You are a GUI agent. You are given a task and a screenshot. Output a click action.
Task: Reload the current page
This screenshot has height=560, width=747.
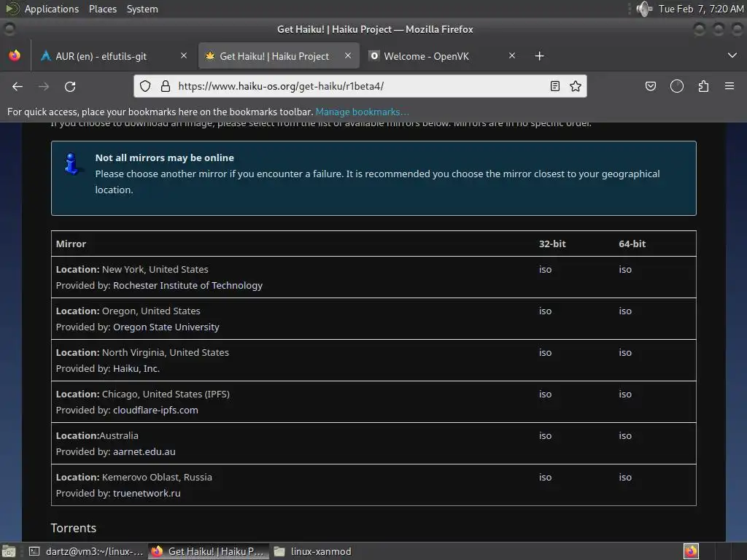tap(70, 86)
